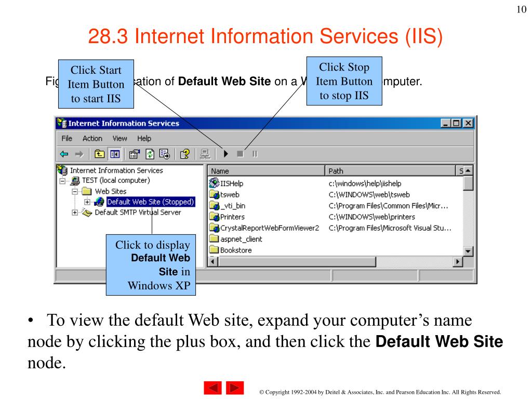Image resolution: width=532 pixels, height=399 pixels.
Task: Open the File menu
Action: [x=67, y=138]
